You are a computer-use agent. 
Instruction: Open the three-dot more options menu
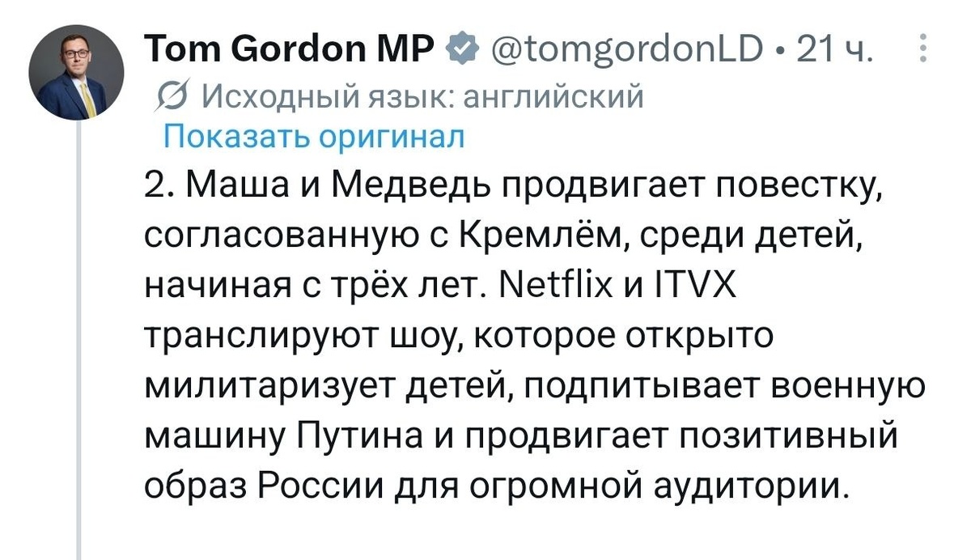click(x=923, y=53)
